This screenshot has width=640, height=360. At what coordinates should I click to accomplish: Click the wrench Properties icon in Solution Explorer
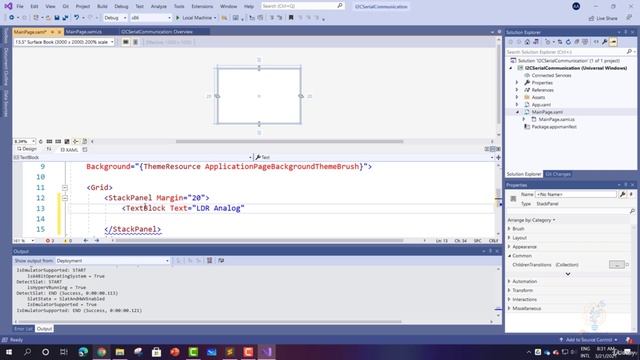click(x=604, y=42)
